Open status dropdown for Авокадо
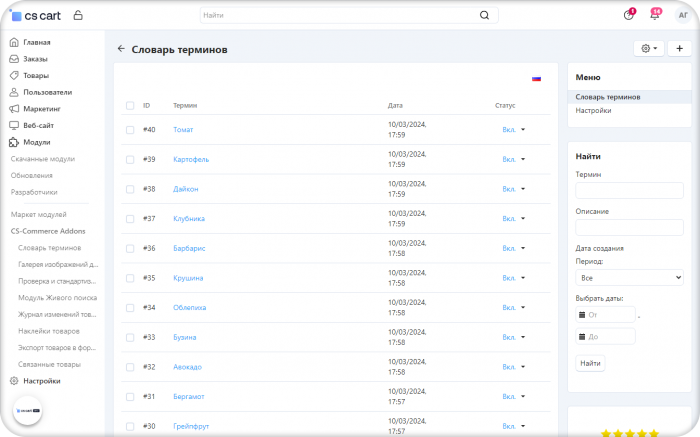This screenshot has width=700, height=437. [x=513, y=367]
